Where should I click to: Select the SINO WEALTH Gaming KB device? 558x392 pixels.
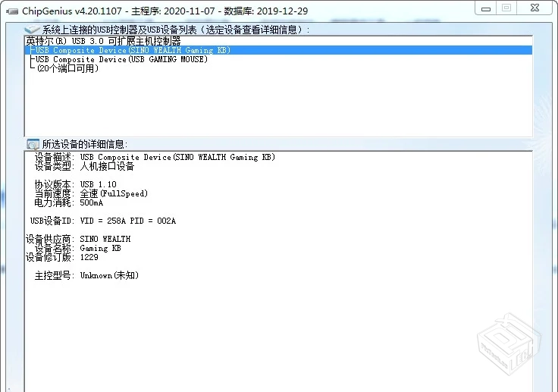point(133,50)
